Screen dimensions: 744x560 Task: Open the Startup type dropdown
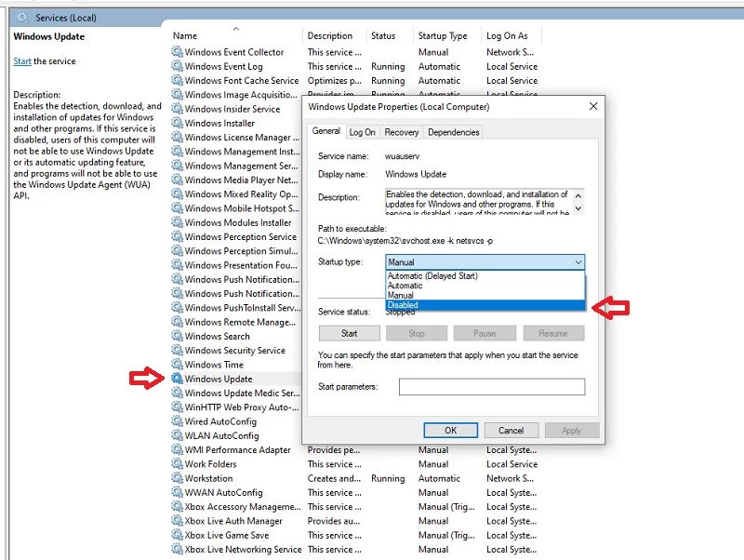coord(578,262)
